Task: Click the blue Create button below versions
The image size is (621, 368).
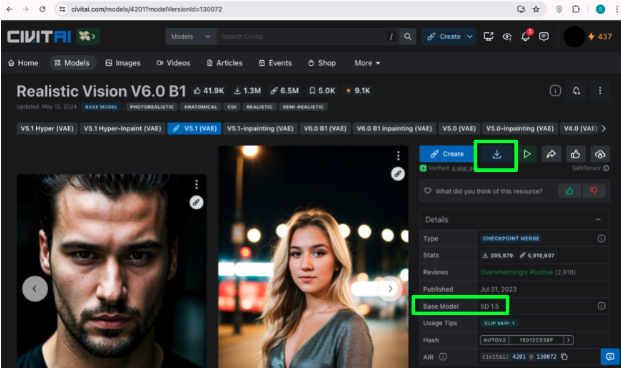Action: click(448, 154)
